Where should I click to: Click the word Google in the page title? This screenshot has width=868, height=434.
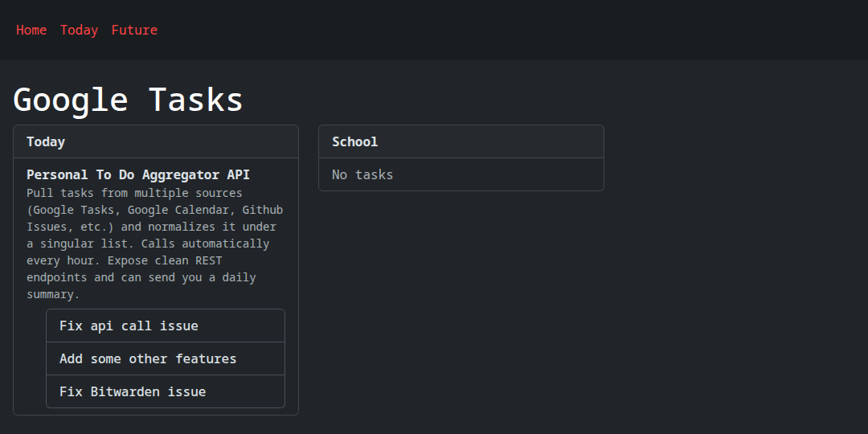tap(70, 100)
